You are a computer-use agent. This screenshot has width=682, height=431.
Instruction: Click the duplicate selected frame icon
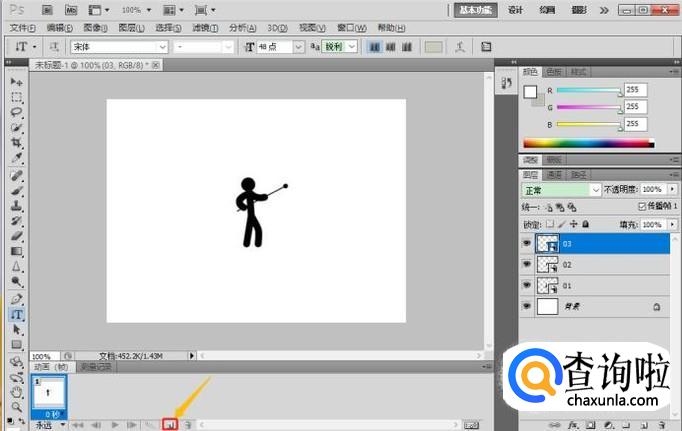[169, 424]
